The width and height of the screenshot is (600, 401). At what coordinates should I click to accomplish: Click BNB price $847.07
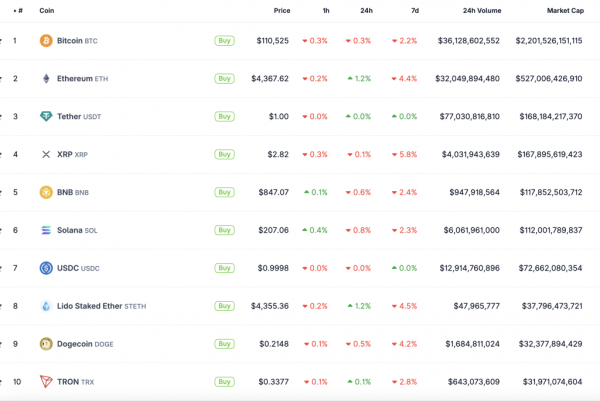click(x=274, y=192)
